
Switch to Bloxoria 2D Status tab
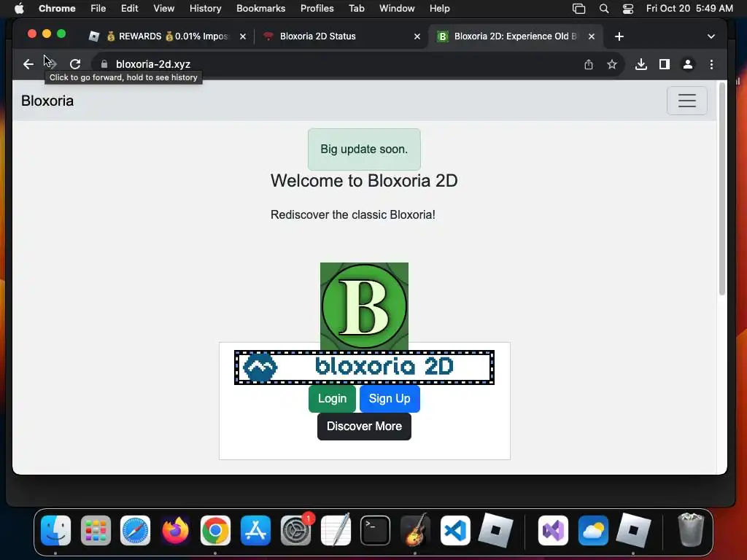[341, 36]
